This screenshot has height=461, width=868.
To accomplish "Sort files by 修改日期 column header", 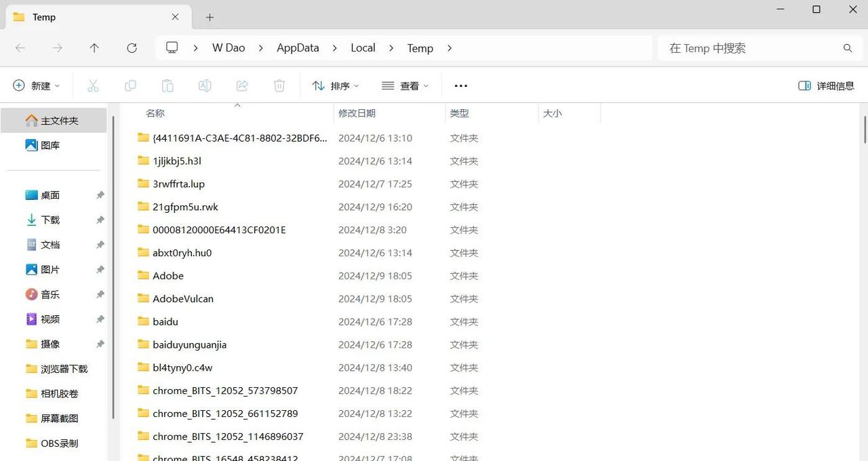I will (357, 113).
